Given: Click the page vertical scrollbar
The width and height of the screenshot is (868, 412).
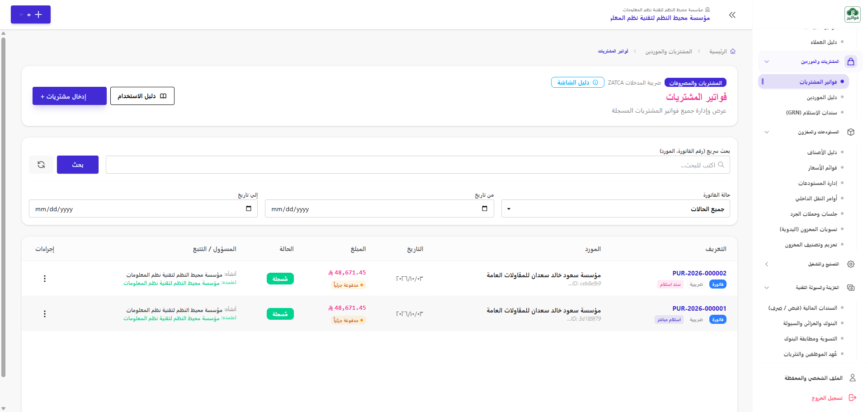Looking at the screenshot, I should coord(3,207).
